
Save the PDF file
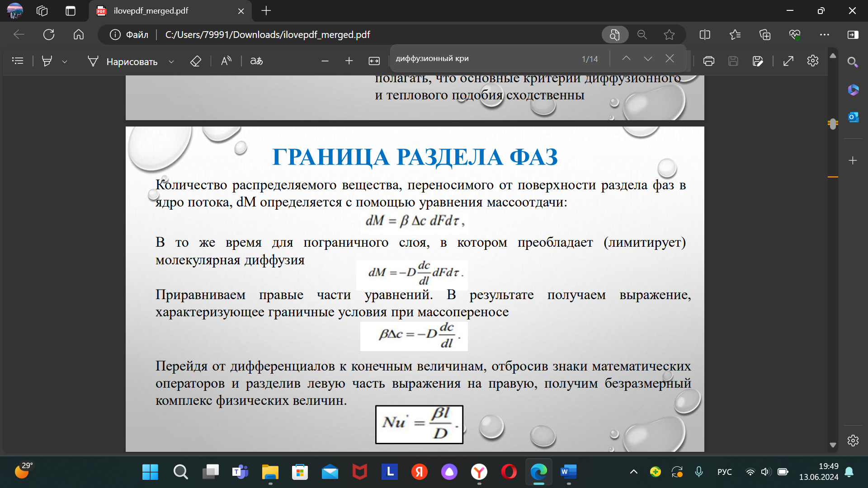coord(733,61)
